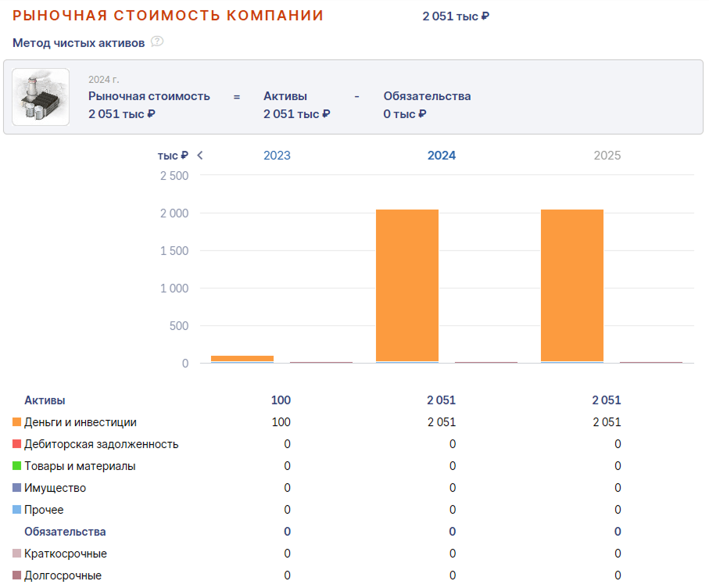The width and height of the screenshot is (709, 588).
Task: Click the Обязательства label in formula panel
Action: pos(428,96)
